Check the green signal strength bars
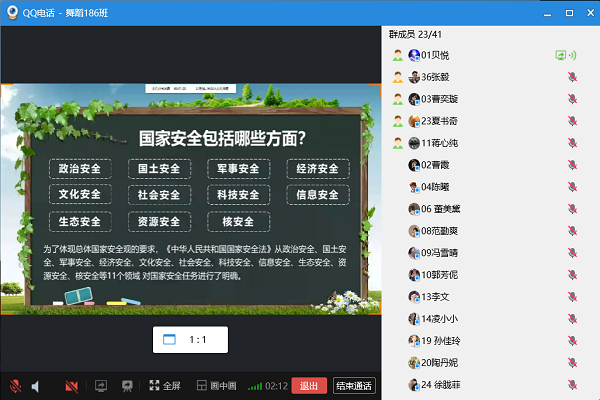 click(x=255, y=385)
